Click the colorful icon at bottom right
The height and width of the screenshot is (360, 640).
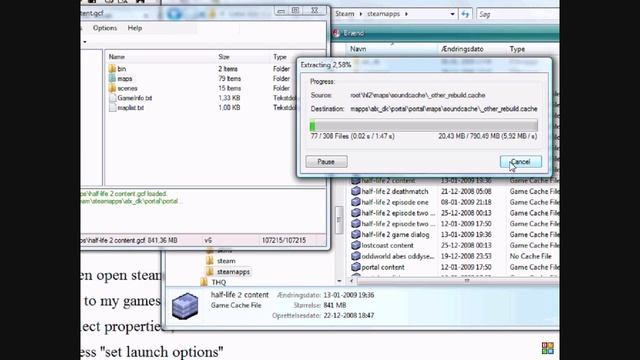click(547, 348)
